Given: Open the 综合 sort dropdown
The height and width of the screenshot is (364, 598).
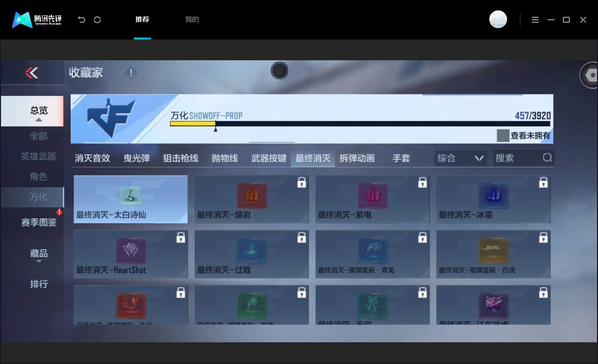Looking at the screenshot, I should click(460, 158).
